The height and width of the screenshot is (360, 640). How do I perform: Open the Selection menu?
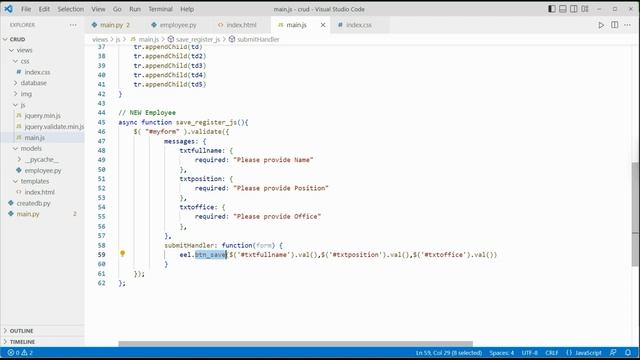[71, 9]
